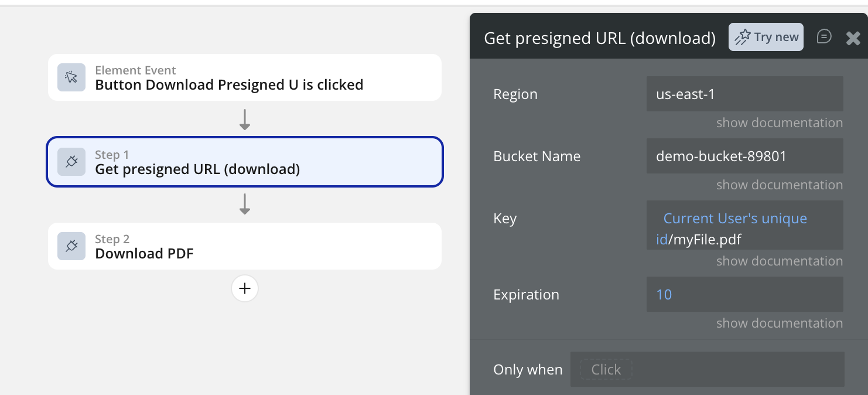
Task: Open the comments icon in the panel header
Action: coord(824,37)
